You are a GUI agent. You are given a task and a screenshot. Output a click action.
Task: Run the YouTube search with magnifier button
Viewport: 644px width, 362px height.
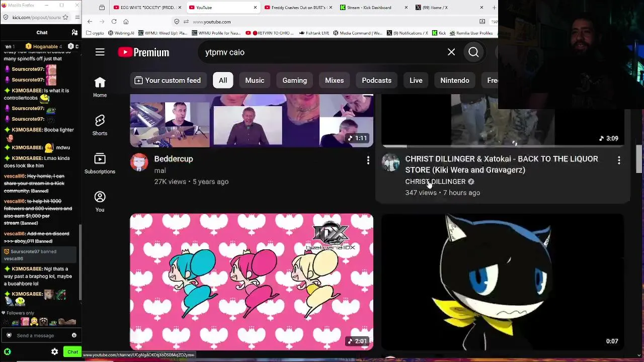click(473, 52)
